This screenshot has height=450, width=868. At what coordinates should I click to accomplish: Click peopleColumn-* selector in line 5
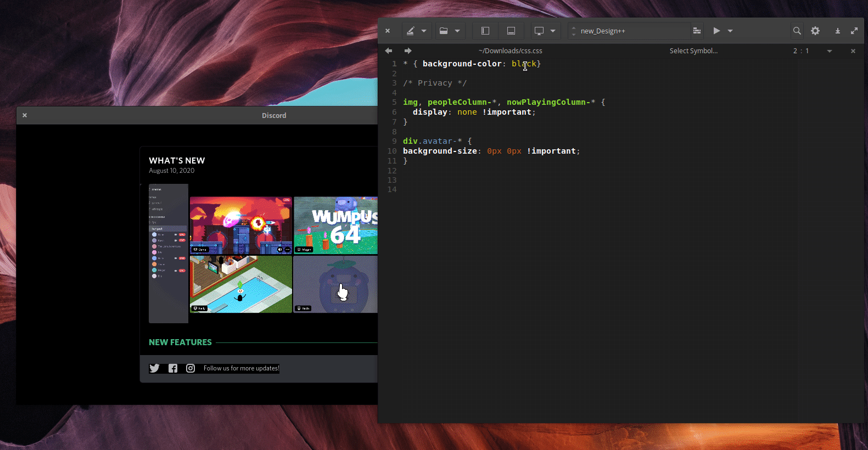click(462, 102)
